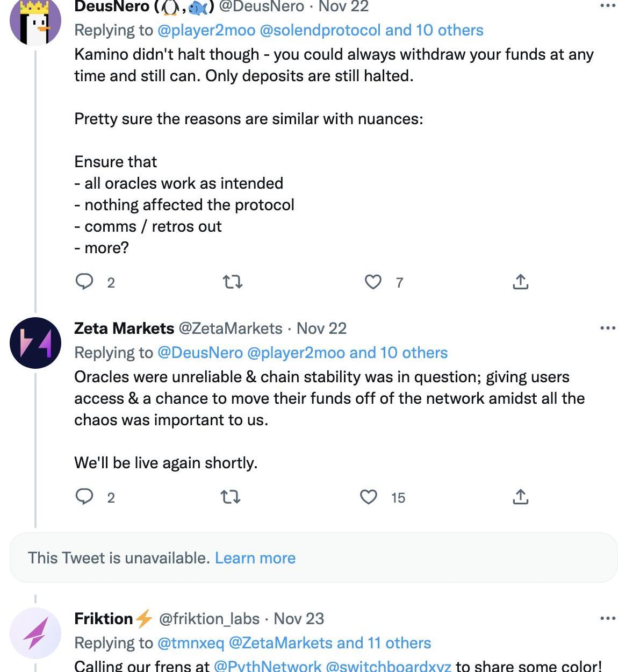
Task: Reply to the Zeta Markets tweet
Action: tap(84, 497)
